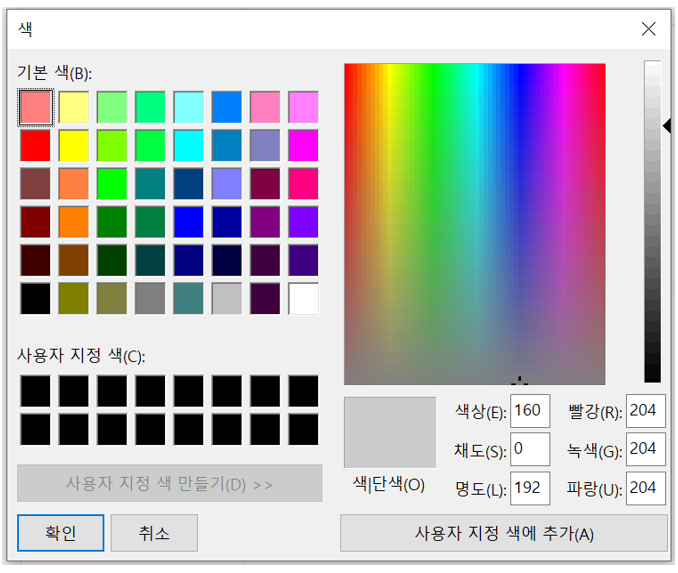Click the 채도(S) field showing 0
678x573 pixels.
click(x=530, y=449)
